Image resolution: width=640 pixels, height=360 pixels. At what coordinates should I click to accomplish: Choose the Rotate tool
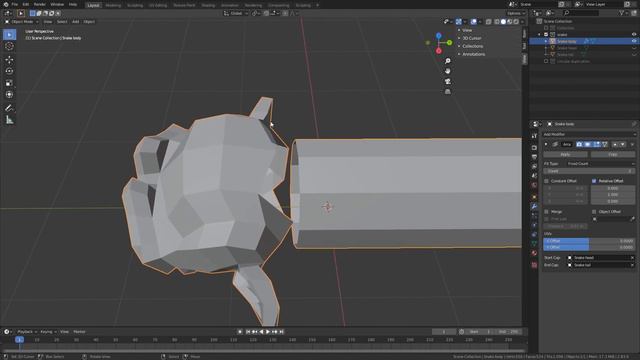[9, 71]
